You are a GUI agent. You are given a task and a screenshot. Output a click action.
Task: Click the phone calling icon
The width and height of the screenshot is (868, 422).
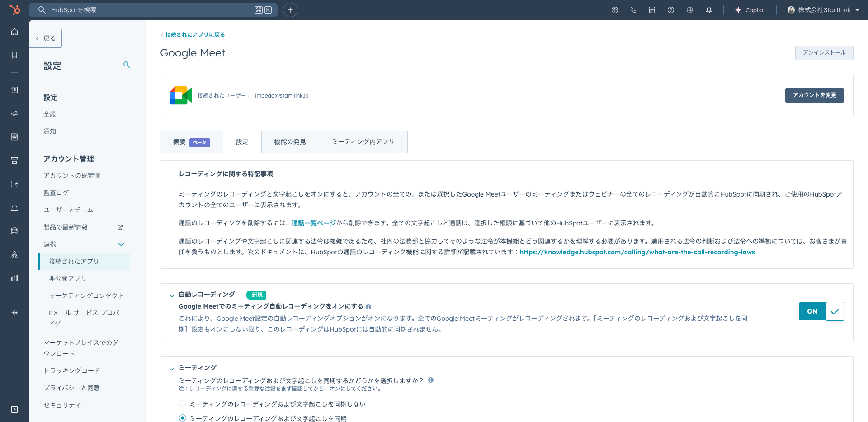pyautogui.click(x=633, y=10)
